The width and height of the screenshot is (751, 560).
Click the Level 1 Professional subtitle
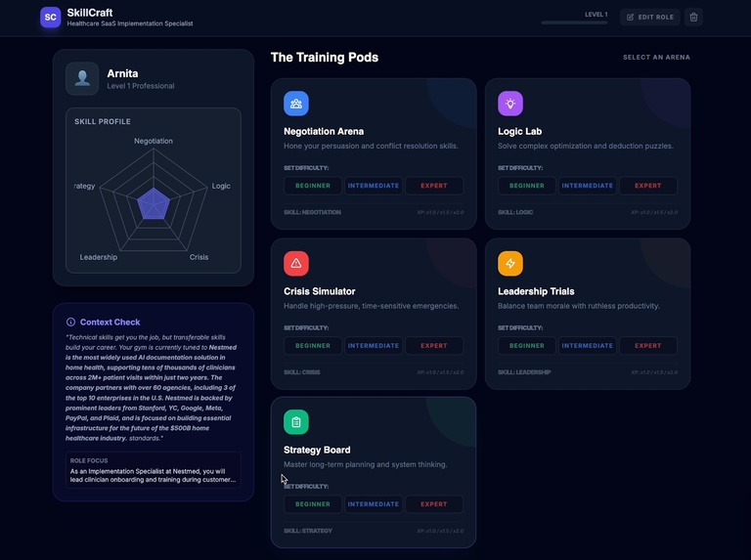pyautogui.click(x=141, y=86)
